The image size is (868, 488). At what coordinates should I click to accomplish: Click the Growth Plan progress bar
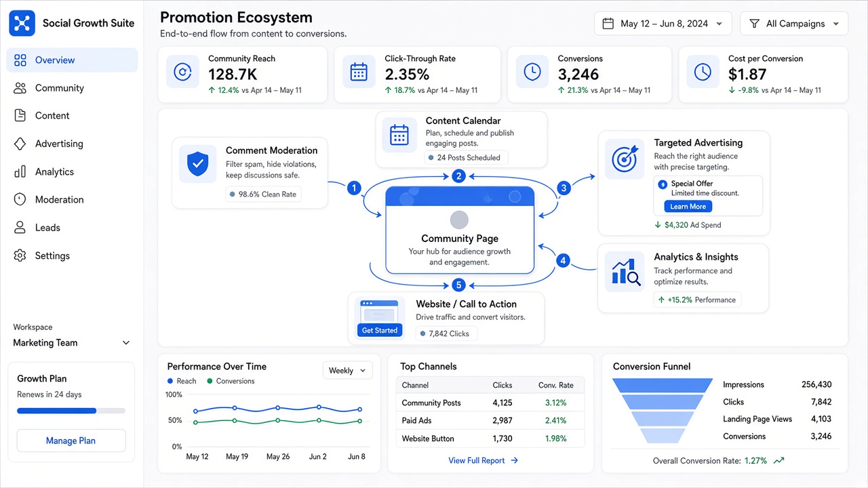(71, 411)
